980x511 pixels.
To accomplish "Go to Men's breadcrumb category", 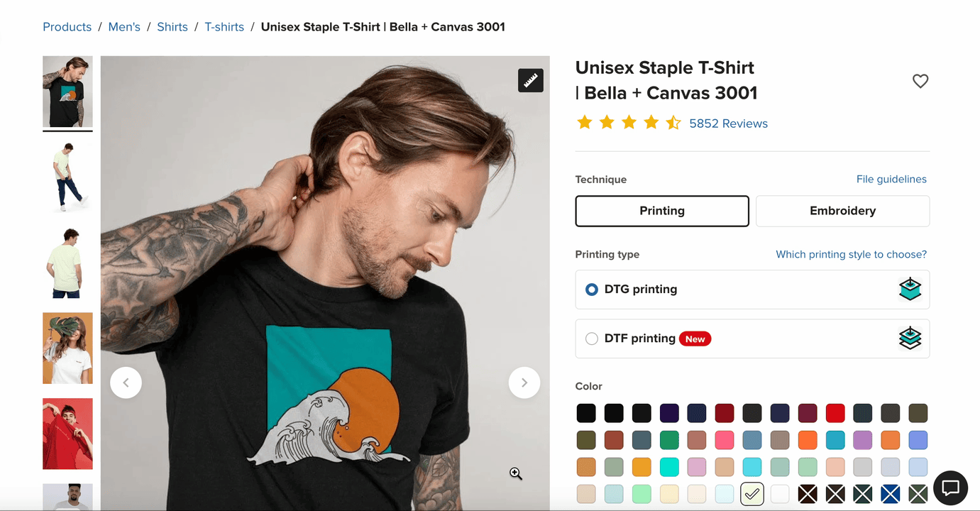I will [x=124, y=27].
